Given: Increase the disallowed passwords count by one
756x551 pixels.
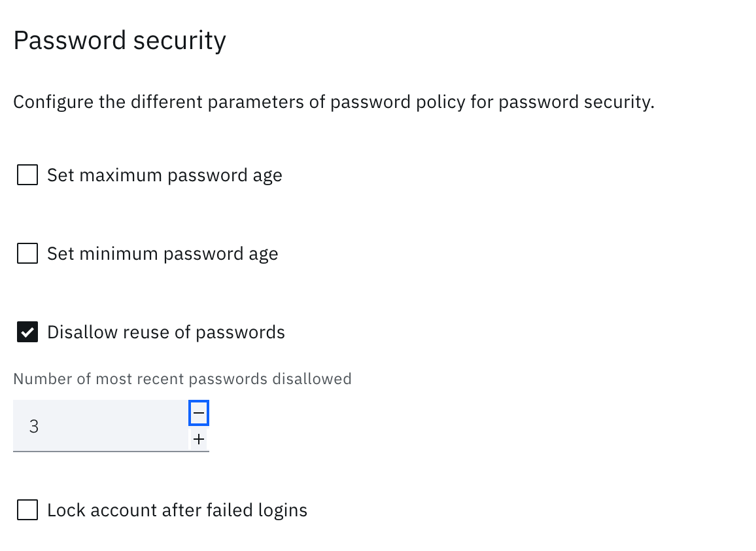Looking at the screenshot, I should click(199, 439).
